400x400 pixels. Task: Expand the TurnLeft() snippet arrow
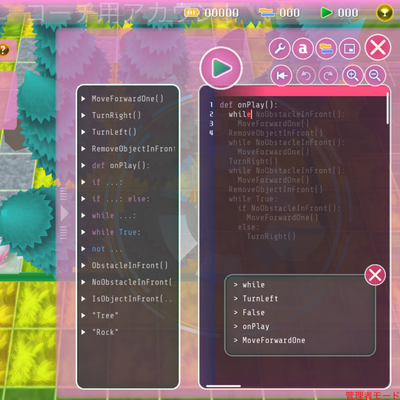[x=83, y=132]
